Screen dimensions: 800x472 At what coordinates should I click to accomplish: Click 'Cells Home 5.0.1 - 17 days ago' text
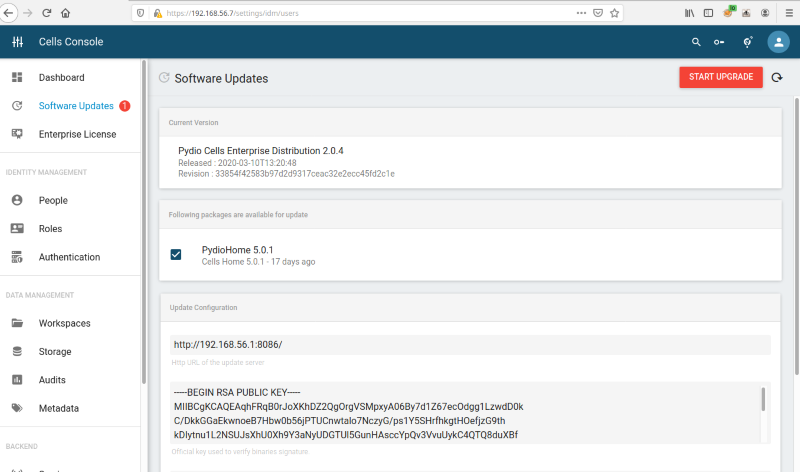pos(258,262)
